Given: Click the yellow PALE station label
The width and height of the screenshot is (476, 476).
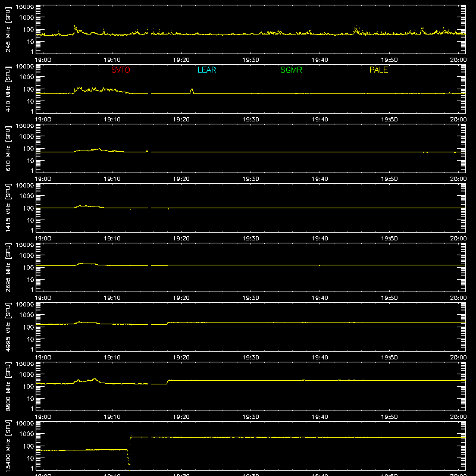Looking at the screenshot, I should [378, 70].
